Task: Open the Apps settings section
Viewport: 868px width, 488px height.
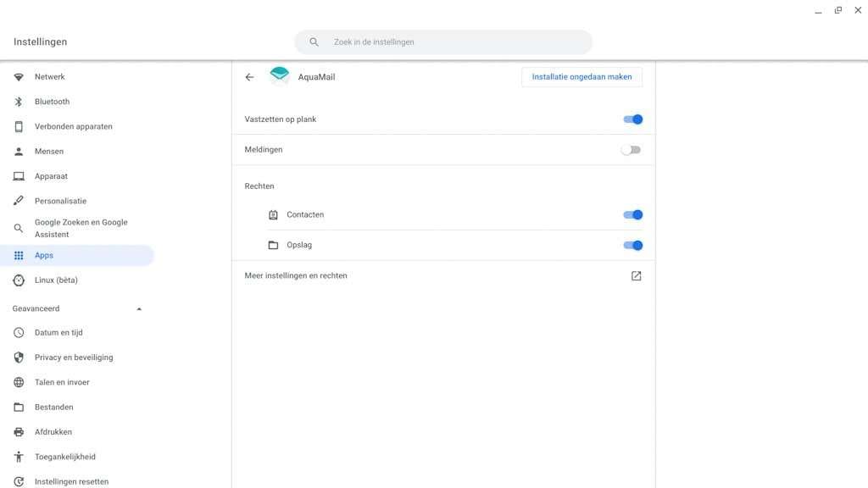Action: point(44,256)
